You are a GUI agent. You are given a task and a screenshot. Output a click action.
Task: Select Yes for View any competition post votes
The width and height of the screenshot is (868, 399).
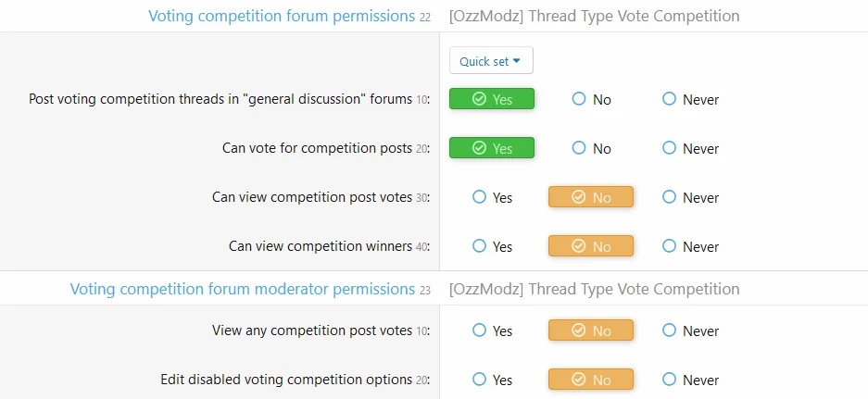[x=492, y=330]
